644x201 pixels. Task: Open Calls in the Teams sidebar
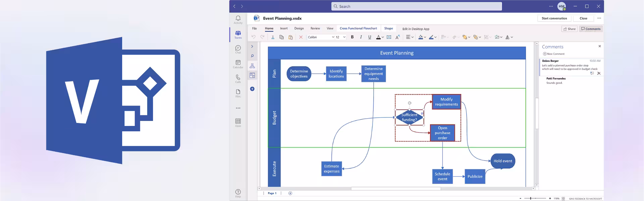(x=238, y=79)
